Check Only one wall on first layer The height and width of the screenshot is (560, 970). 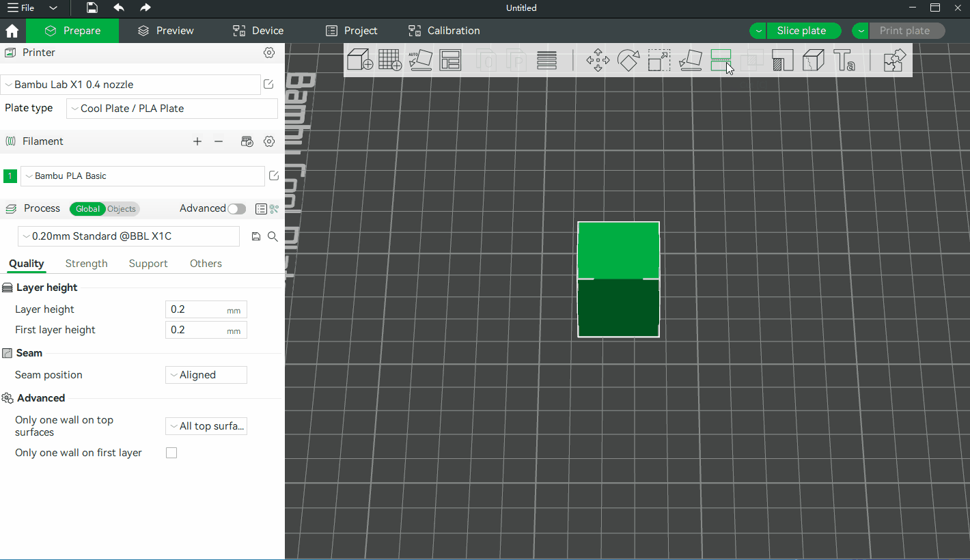(x=171, y=453)
